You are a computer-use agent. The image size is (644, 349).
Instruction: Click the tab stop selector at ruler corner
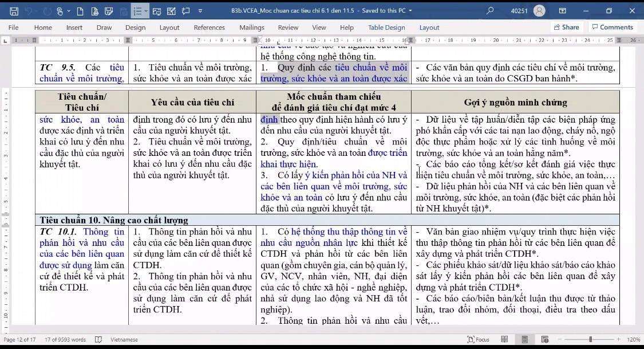pos(5,41)
